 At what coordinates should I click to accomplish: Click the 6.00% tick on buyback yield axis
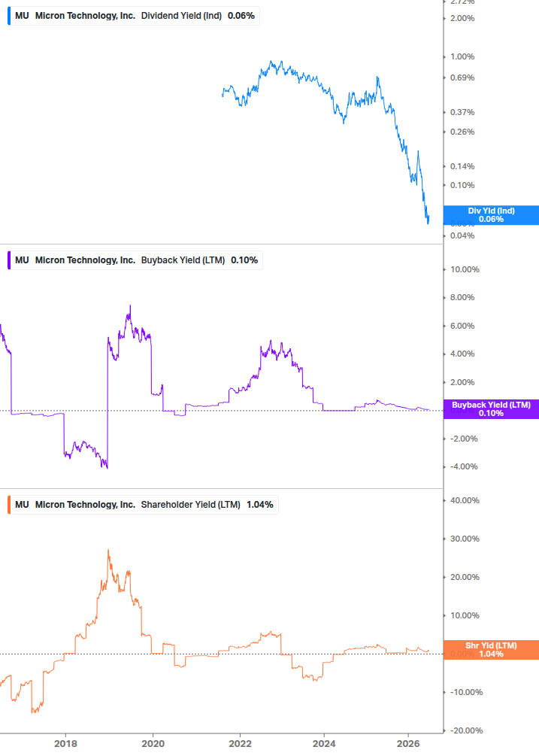462,326
